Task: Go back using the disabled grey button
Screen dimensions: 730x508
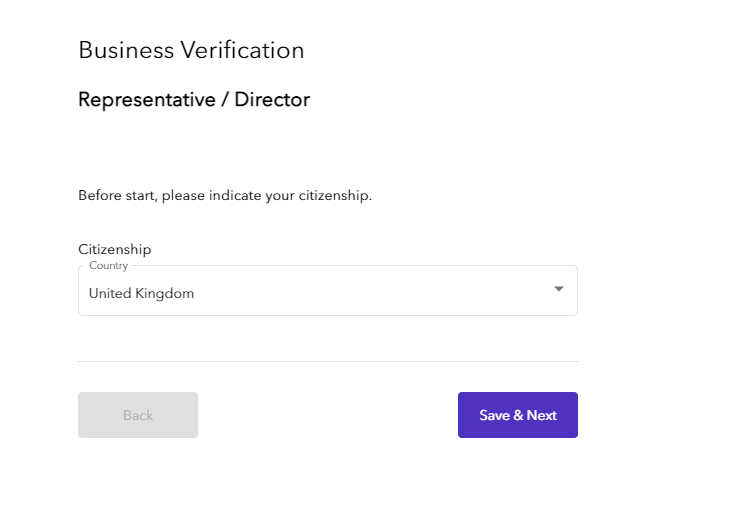Action: pos(138,415)
